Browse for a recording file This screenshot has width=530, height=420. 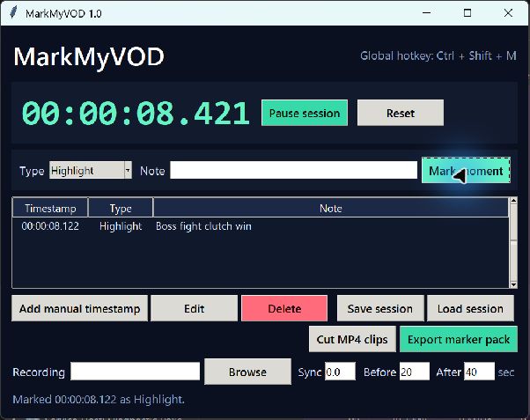pyautogui.click(x=247, y=372)
